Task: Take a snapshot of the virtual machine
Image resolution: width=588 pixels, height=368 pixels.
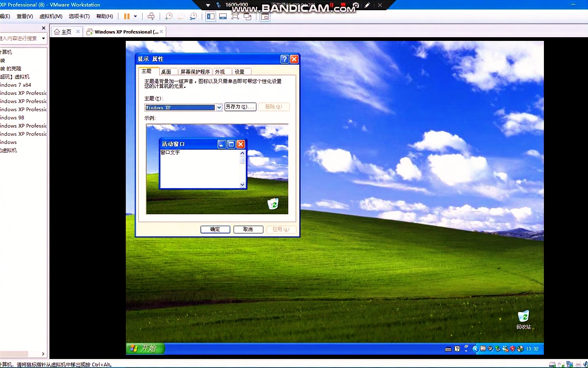Action: click(x=169, y=16)
